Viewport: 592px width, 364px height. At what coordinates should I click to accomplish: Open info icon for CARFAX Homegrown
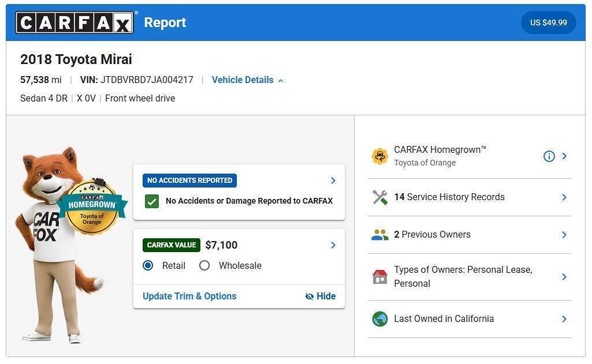pyautogui.click(x=549, y=156)
